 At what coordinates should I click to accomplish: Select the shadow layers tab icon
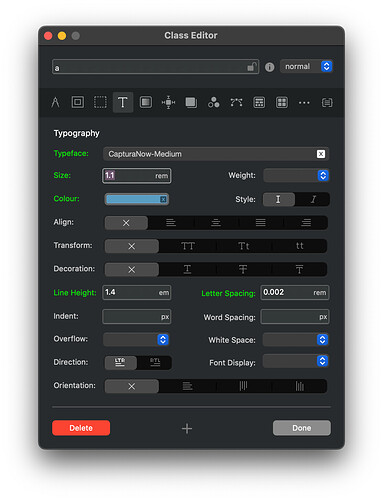191,102
